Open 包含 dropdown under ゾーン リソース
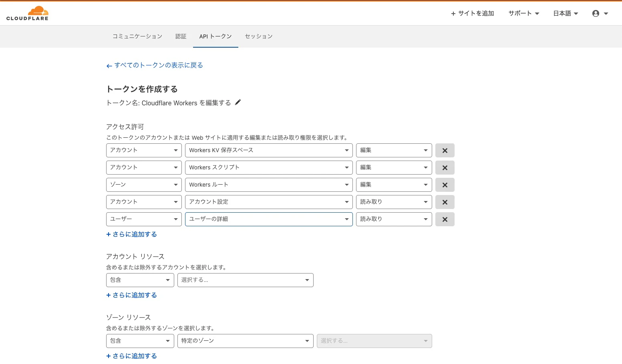The height and width of the screenshot is (364, 622). click(140, 341)
